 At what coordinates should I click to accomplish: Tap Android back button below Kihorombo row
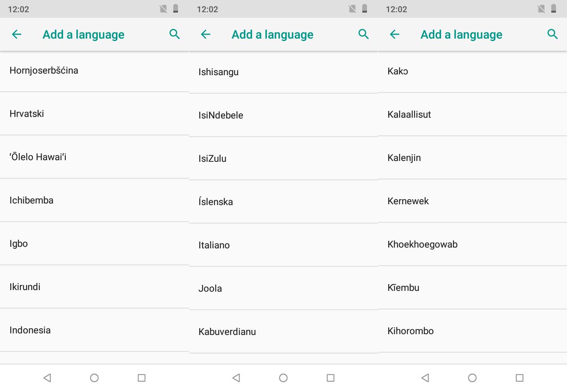click(425, 378)
